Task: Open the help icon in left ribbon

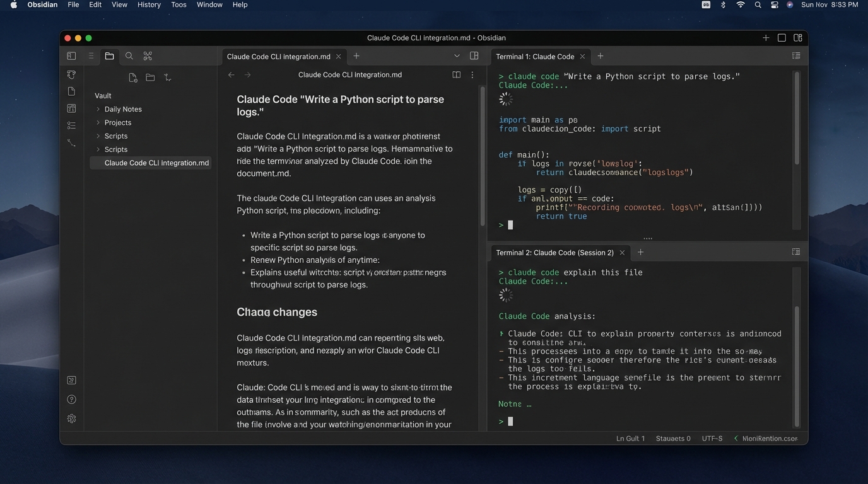Action: coord(71,400)
